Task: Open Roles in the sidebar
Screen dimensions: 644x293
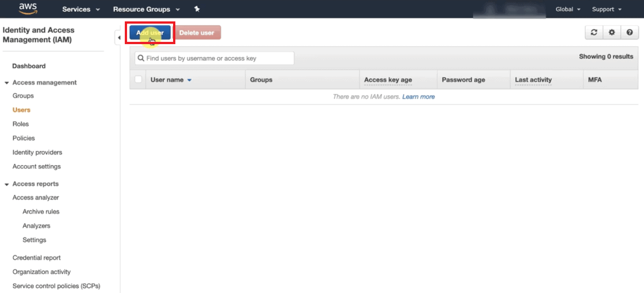Action: coord(20,124)
